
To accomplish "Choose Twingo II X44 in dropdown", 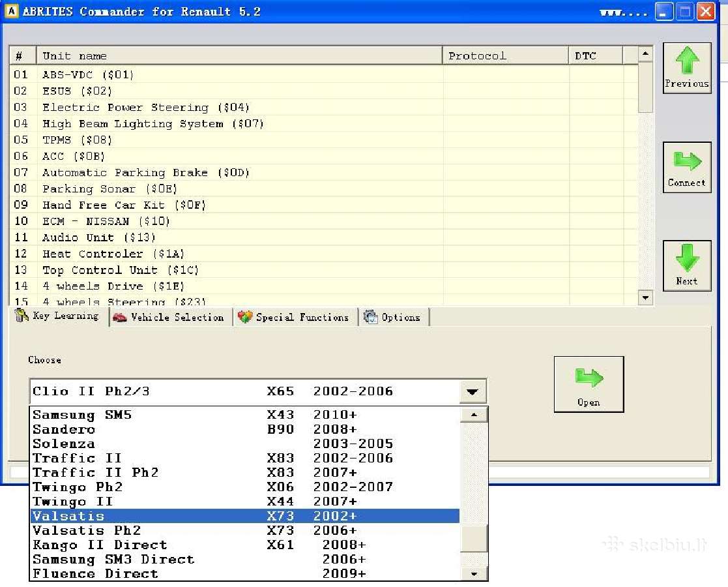I will (244, 502).
